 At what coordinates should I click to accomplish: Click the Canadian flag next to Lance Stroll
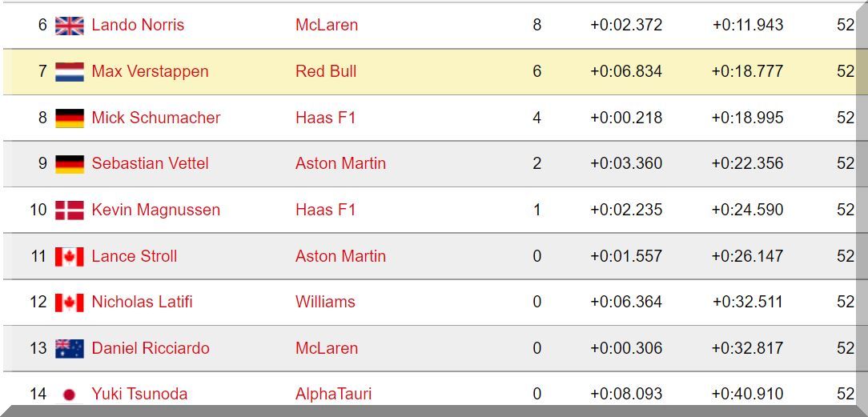click(x=70, y=257)
